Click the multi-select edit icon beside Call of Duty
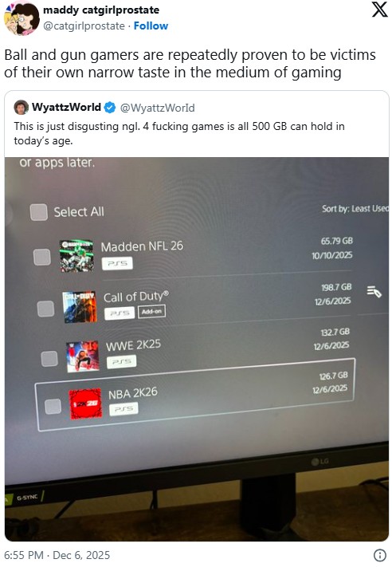The width and height of the screenshot is (392, 567). click(x=374, y=291)
